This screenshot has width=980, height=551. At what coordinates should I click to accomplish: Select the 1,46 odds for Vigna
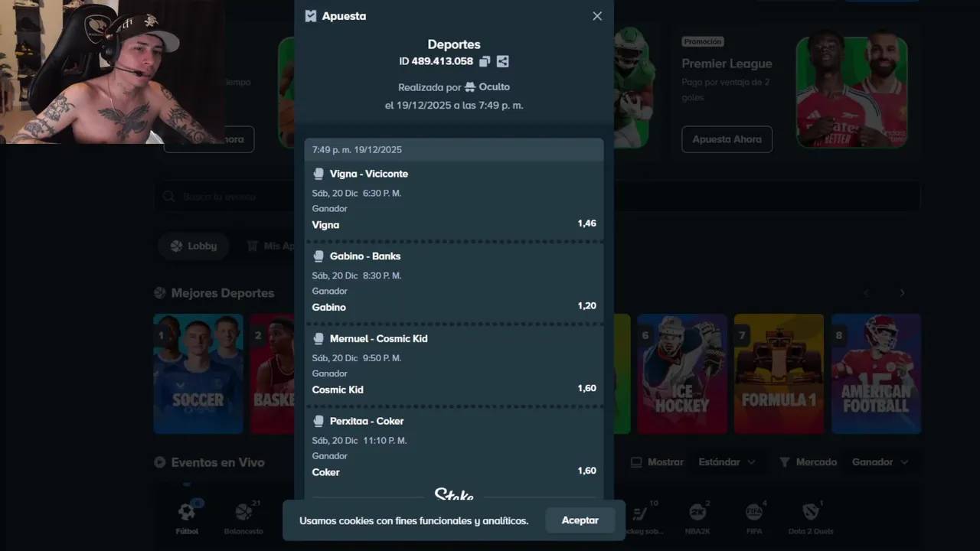coord(586,223)
